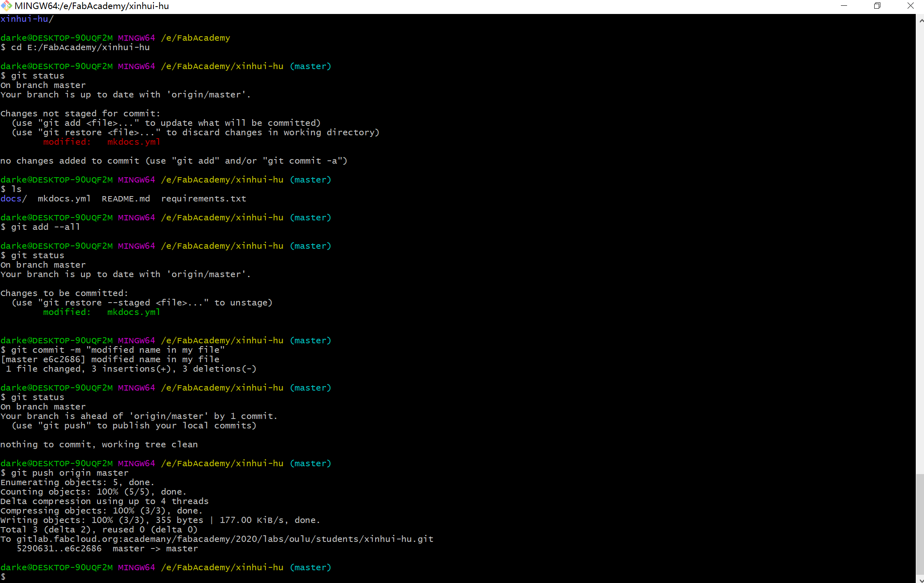The width and height of the screenshot is (924, 583).
Task: Click the 'xinhui-hu/' text on the top line
Action: tap(27, 19)
